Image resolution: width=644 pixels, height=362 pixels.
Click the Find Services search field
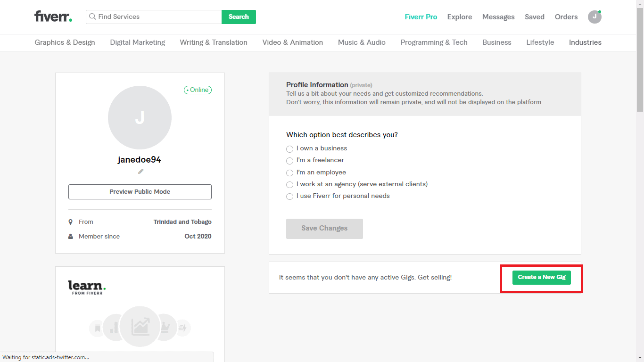point(154,17)
